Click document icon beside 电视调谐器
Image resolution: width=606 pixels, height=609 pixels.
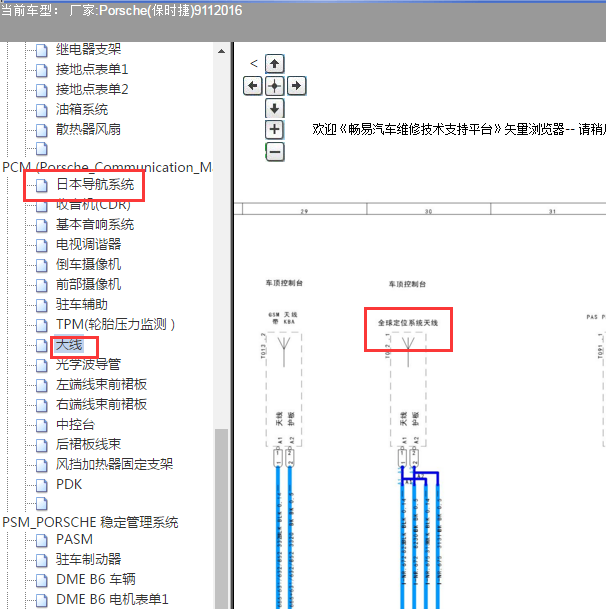(42, 245)
